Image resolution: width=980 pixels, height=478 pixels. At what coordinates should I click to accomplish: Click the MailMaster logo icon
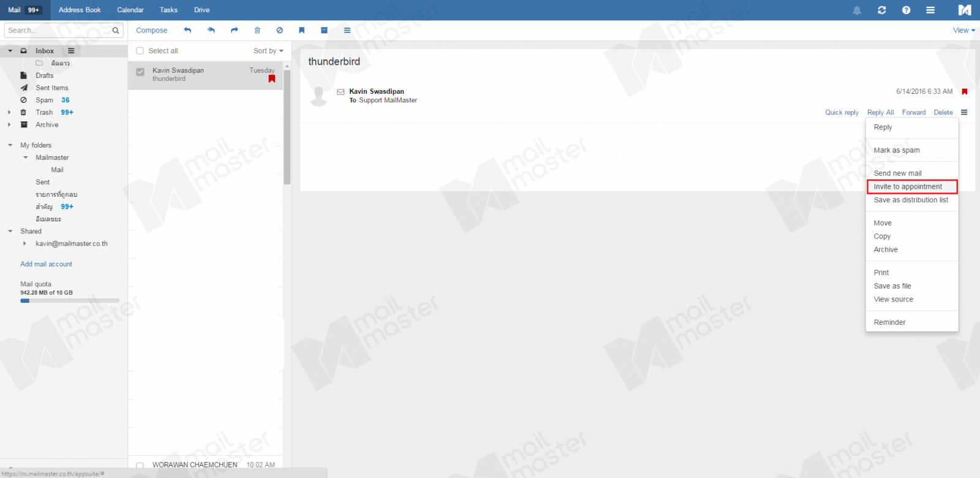pos(965,10)
